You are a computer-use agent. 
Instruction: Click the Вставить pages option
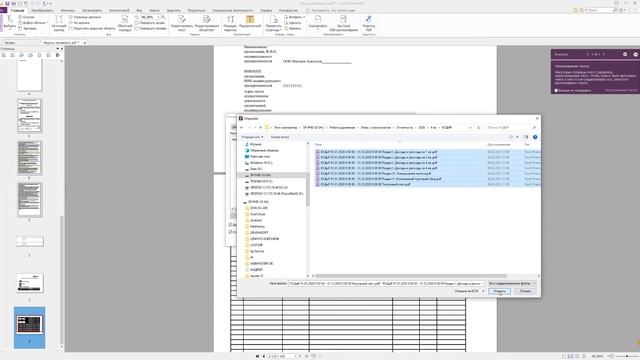(x=294, y=17)
